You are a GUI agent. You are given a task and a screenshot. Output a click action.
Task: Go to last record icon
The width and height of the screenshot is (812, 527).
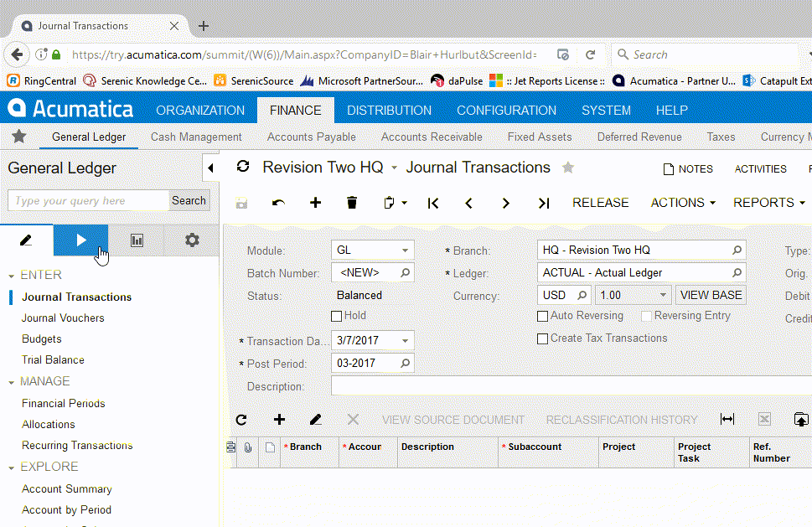click(543, 203)
